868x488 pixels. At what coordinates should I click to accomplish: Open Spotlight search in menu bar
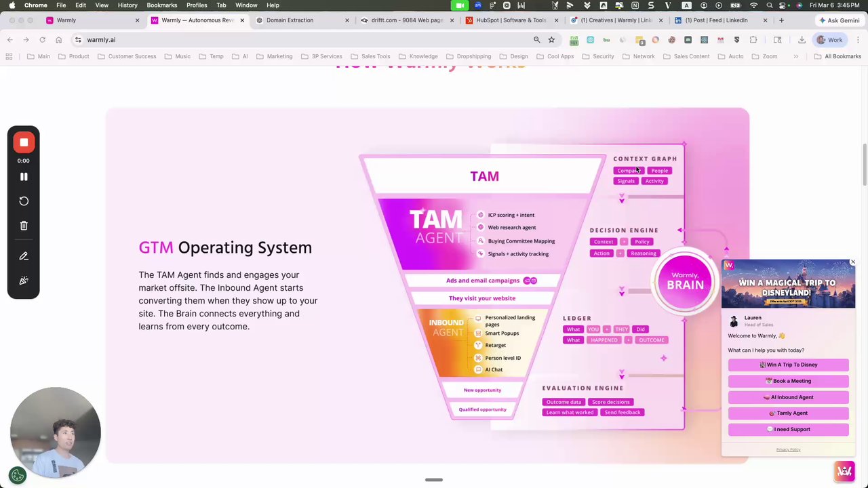[769, 5]
